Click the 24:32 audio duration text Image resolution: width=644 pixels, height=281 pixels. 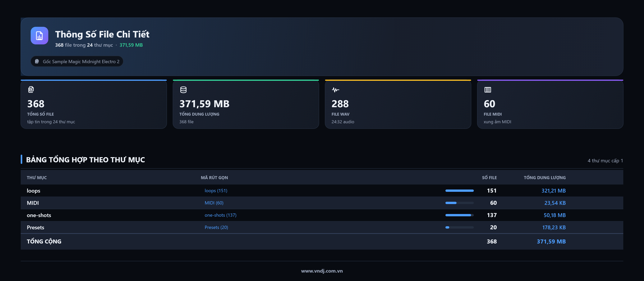coord(343,122)
